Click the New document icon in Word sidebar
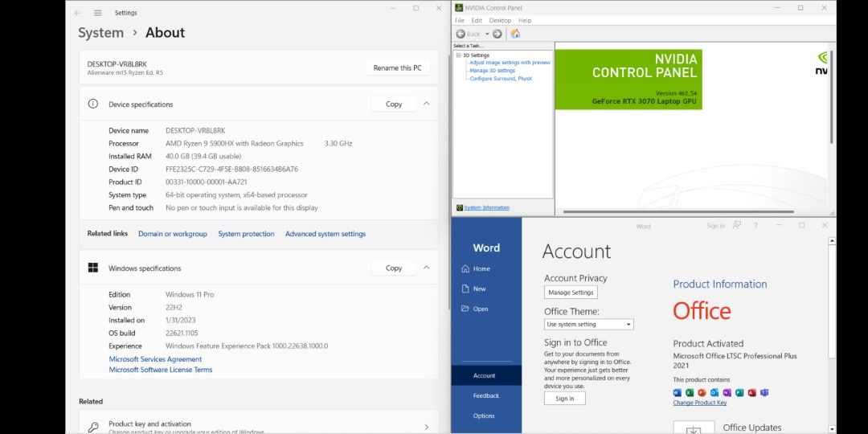 click(465, 289)
